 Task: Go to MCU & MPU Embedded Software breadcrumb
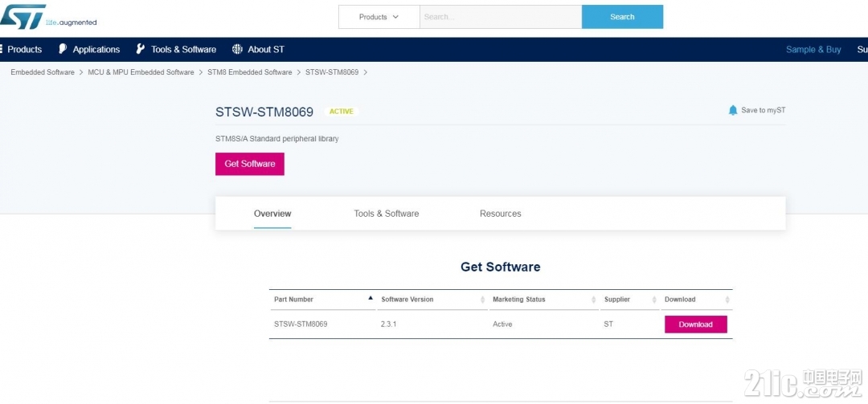coord(141,72)
